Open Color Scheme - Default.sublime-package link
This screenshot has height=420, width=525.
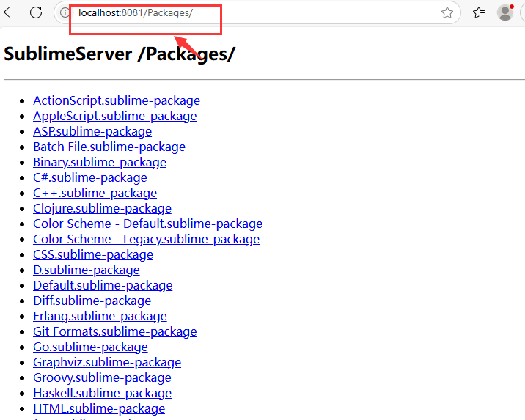click(147, 224)
